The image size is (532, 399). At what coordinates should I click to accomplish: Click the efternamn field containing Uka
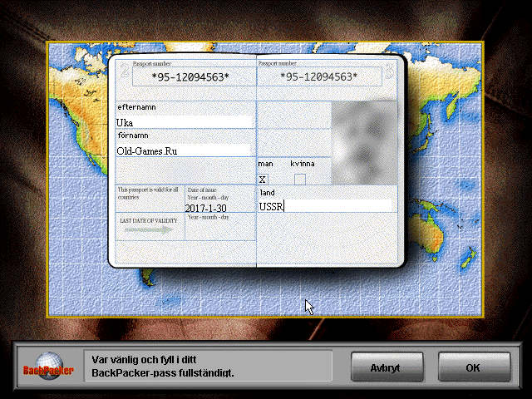tap(185, 122)
